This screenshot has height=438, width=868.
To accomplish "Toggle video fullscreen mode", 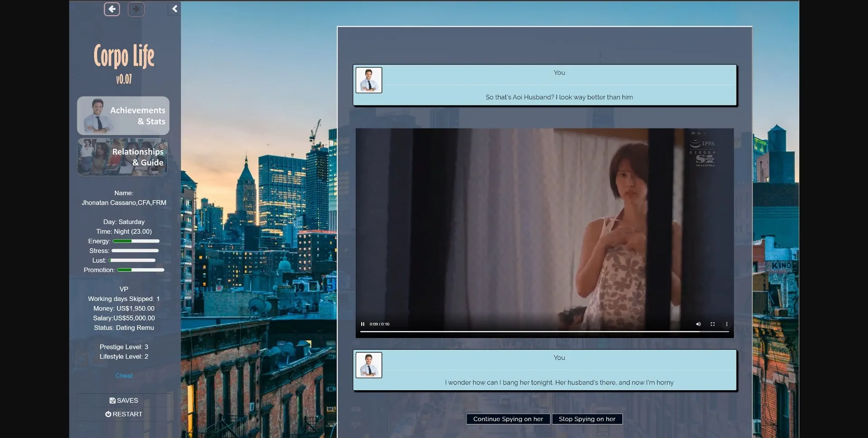I will (712, 324).
